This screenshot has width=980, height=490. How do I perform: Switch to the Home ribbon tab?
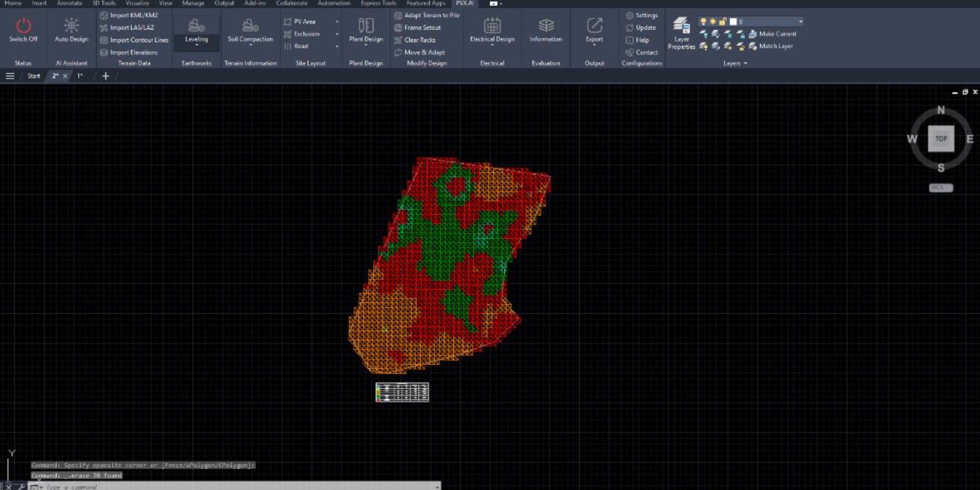click(13, 3)
